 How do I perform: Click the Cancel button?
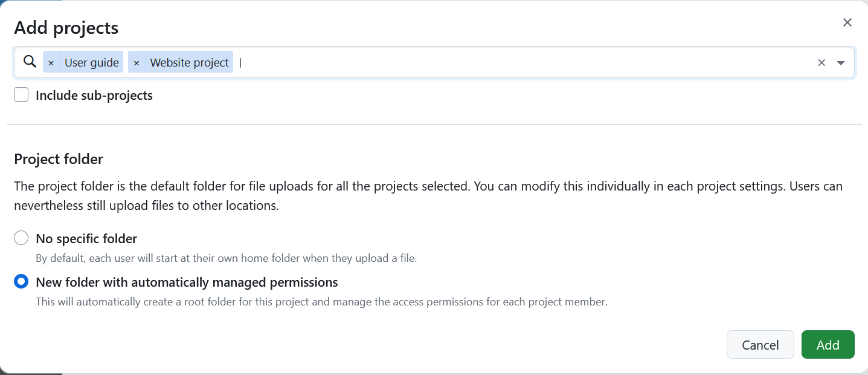pos(760,344)
